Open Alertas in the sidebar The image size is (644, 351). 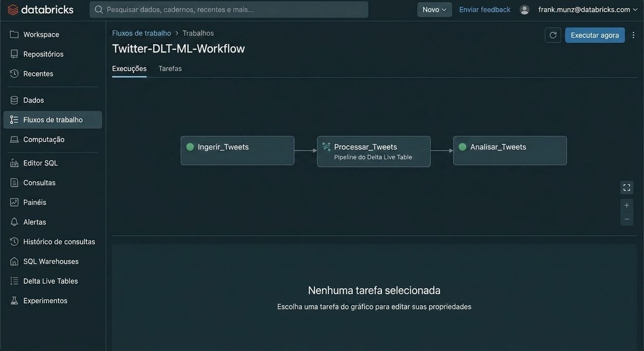[x=52, y=222]
